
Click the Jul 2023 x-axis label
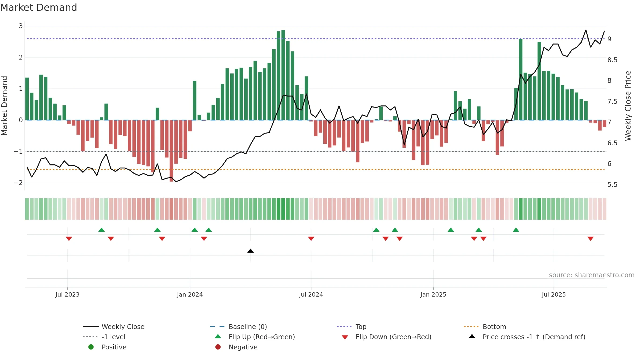click(67, 295)
